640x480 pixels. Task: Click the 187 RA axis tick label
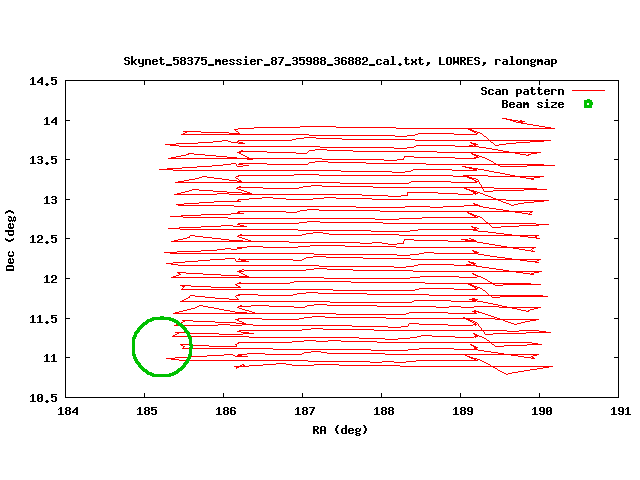pyautogui.click(x=304, y=411)
